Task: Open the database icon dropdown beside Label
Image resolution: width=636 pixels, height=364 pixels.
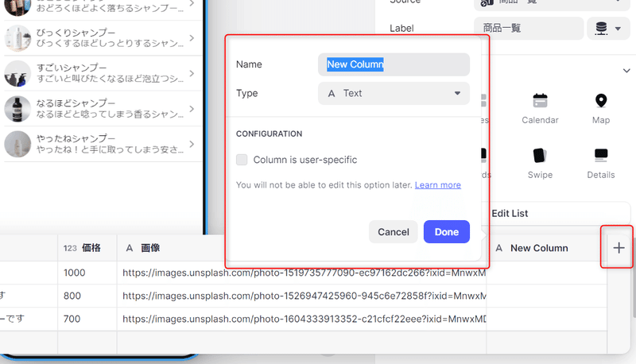Action: pyautogui.click(x=607, y=28)
